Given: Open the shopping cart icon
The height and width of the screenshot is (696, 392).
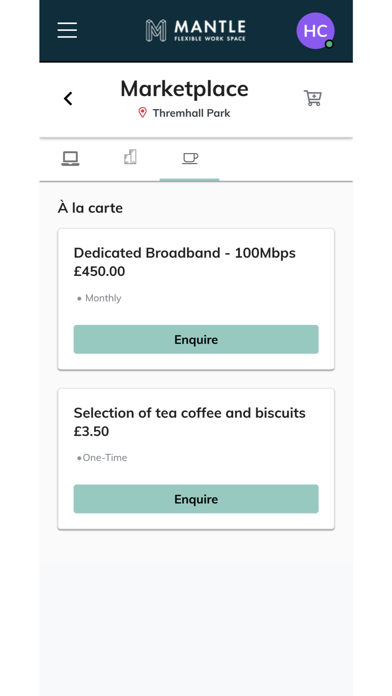Looking at the screenshot, I should pyautogui.click(x=313, y=98).
